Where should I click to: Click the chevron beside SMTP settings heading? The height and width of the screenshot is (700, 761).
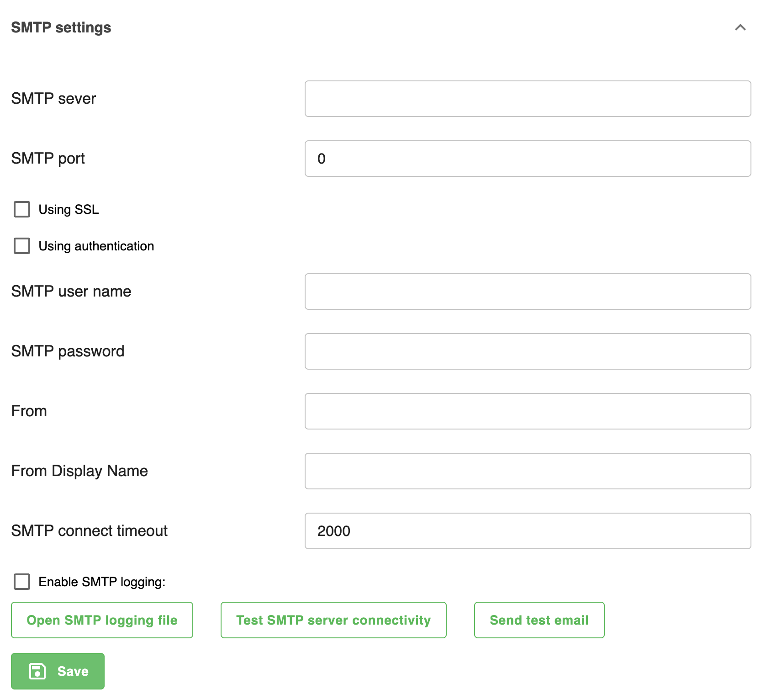pos(740,27)
